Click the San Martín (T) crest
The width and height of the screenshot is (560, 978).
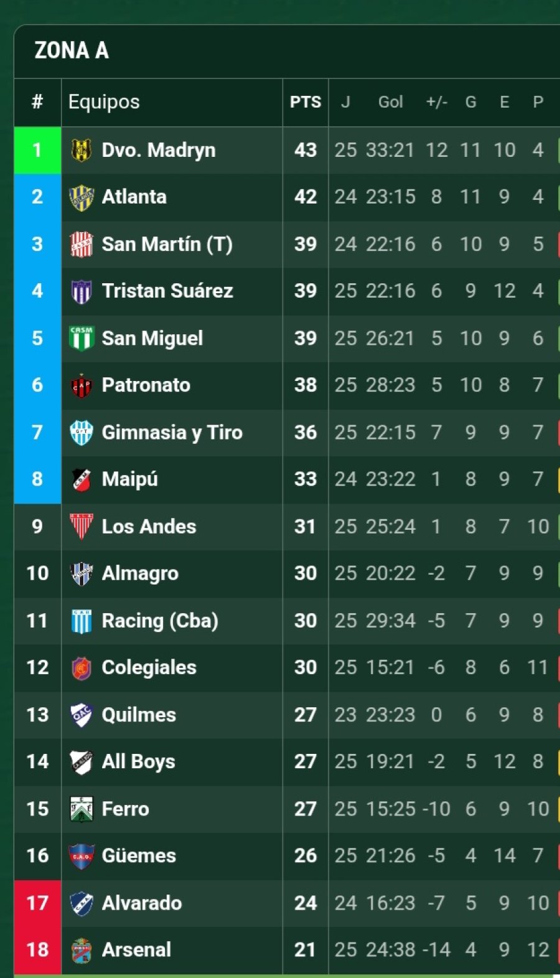(82, 244)
